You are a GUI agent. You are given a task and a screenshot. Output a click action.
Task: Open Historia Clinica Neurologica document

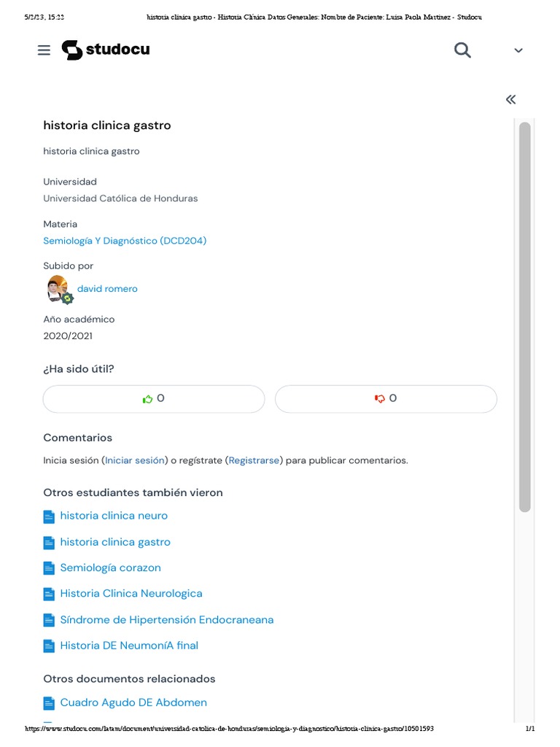tap(131, 594)
